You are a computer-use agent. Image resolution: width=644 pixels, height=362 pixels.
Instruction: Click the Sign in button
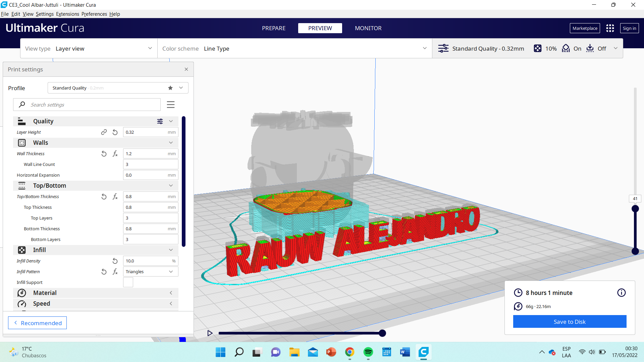(629, 28)
